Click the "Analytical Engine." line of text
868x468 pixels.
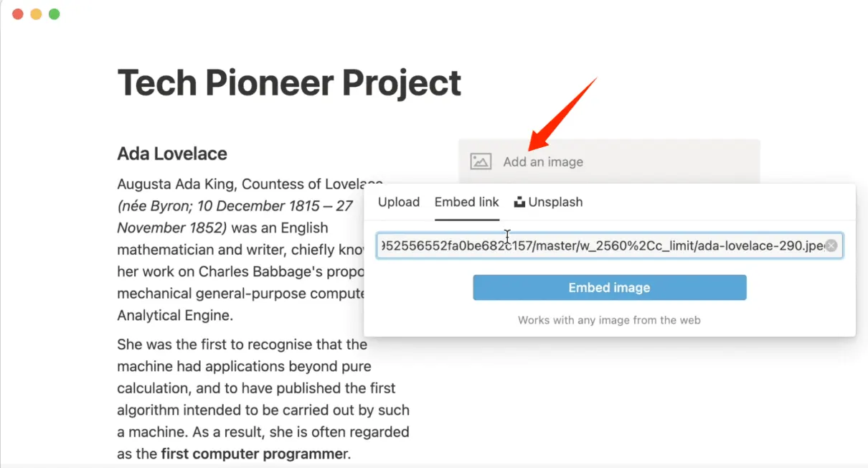pyautogui.click(x=175, y=315)
